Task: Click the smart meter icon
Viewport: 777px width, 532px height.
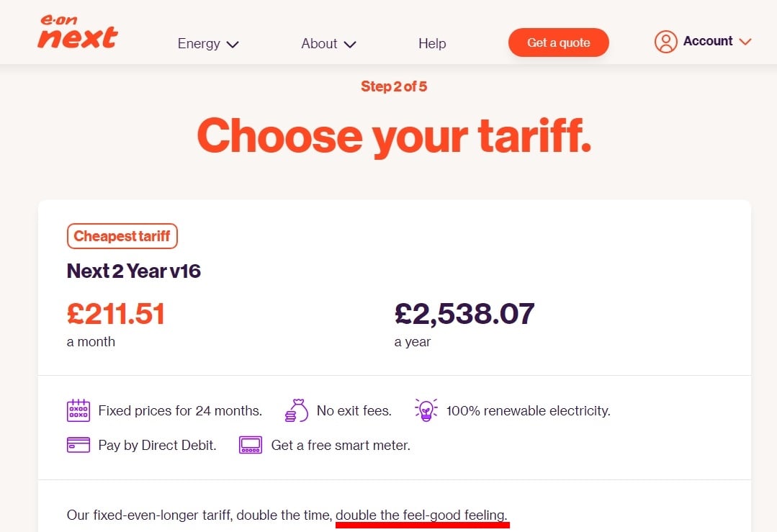Action: pos(251,445)
